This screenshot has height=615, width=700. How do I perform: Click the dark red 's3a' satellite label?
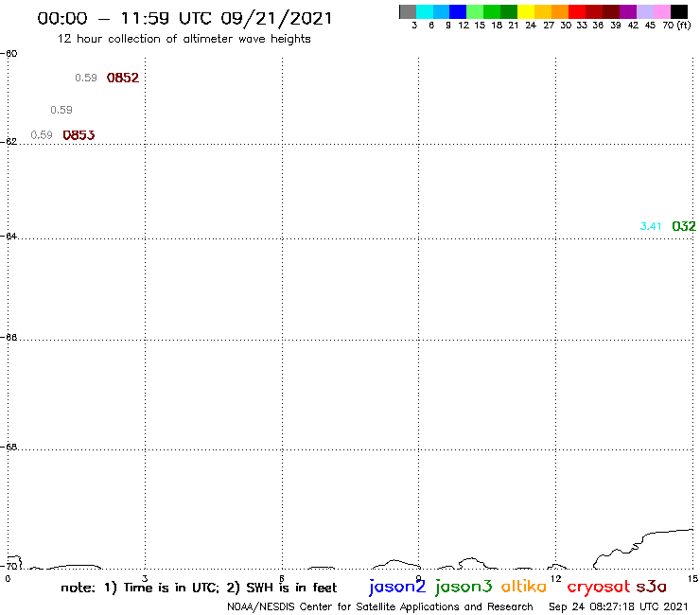[x=652, y=587]
